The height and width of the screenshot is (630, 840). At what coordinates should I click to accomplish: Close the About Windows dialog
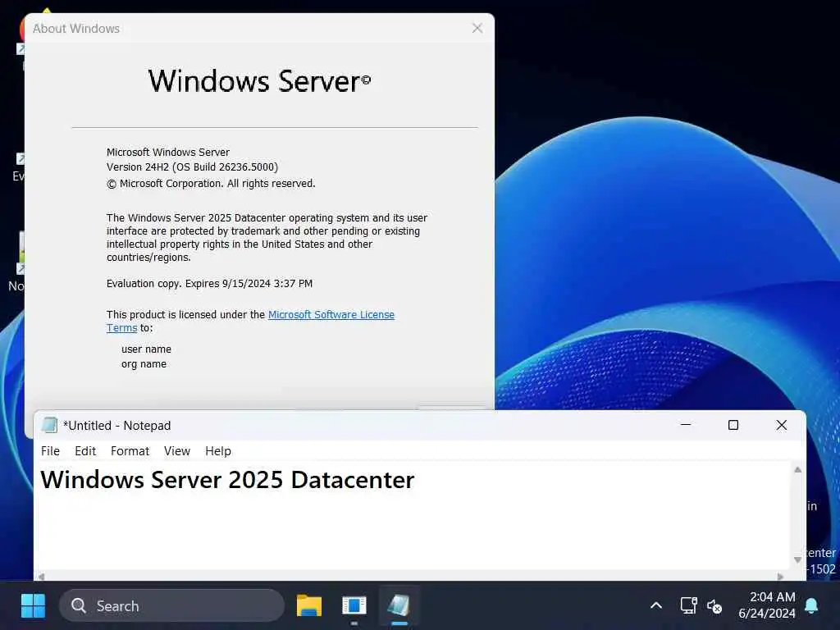tap(477, 28)
